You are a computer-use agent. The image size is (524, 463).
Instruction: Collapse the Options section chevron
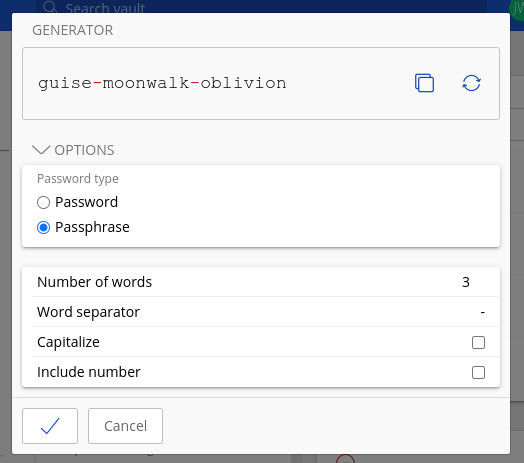pos(41,150)
